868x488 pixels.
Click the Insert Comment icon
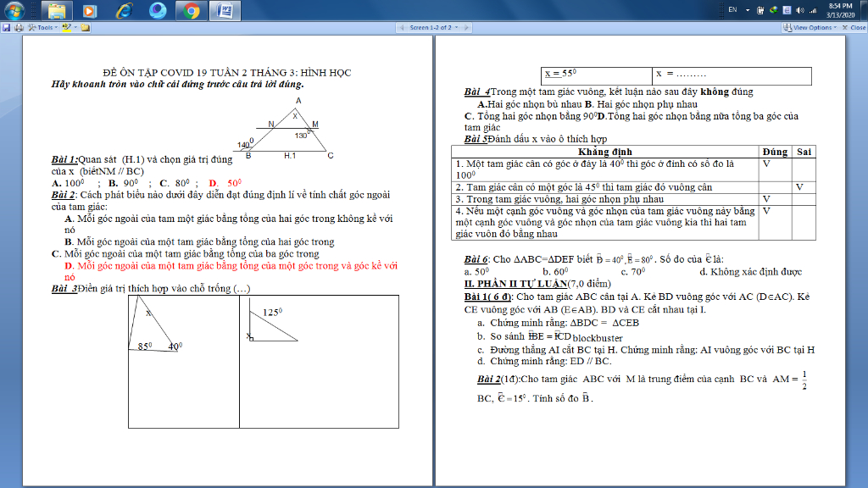click(86, 27)
